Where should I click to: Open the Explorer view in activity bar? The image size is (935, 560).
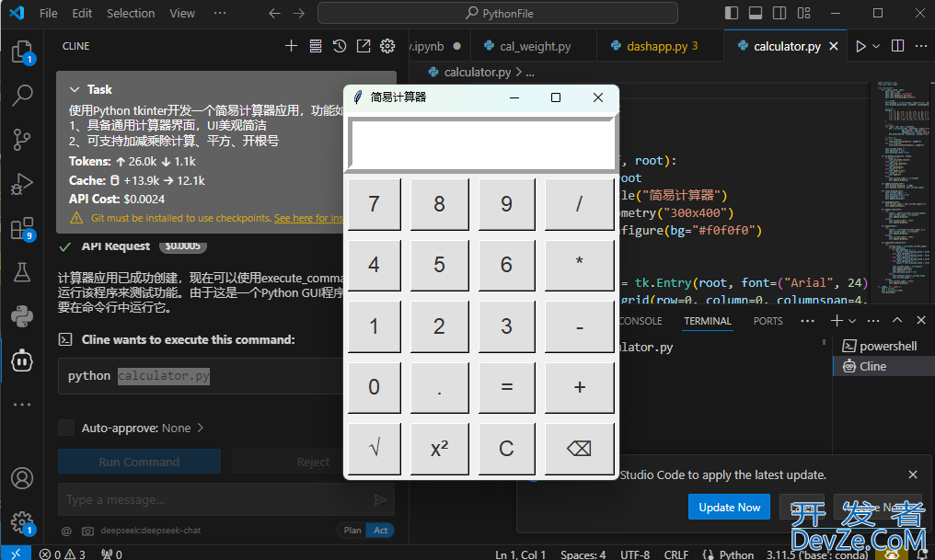[x=22, y=51]
